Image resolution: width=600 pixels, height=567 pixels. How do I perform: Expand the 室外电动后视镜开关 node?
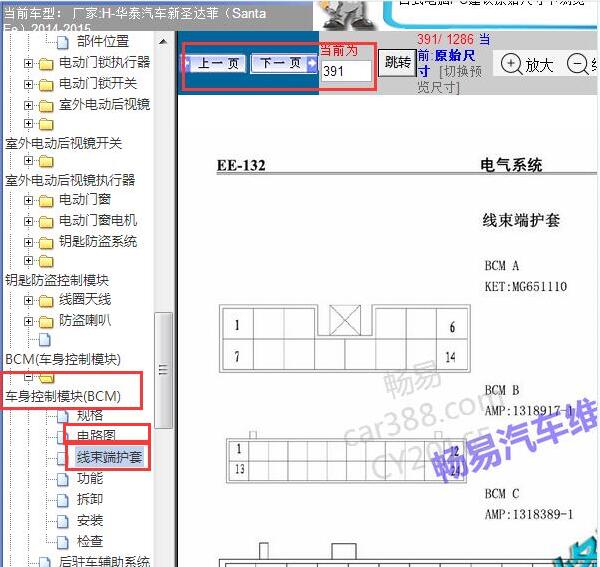click(28, 124)
